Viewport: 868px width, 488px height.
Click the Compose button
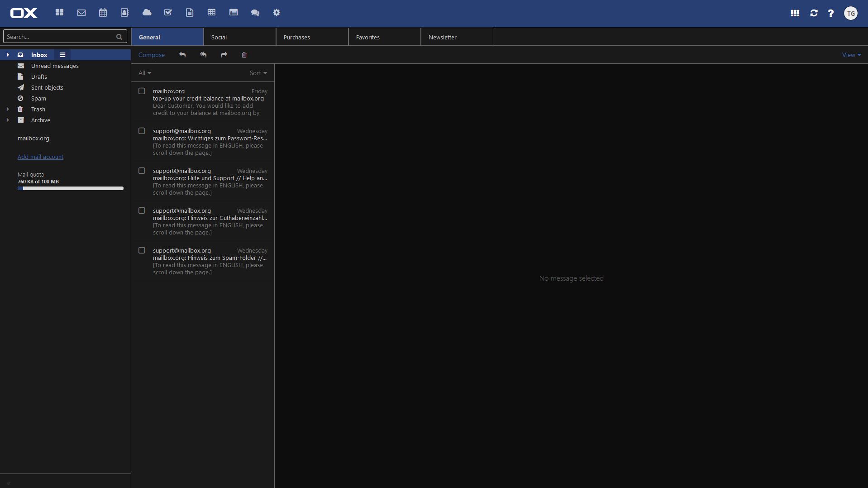coord(151,54)
